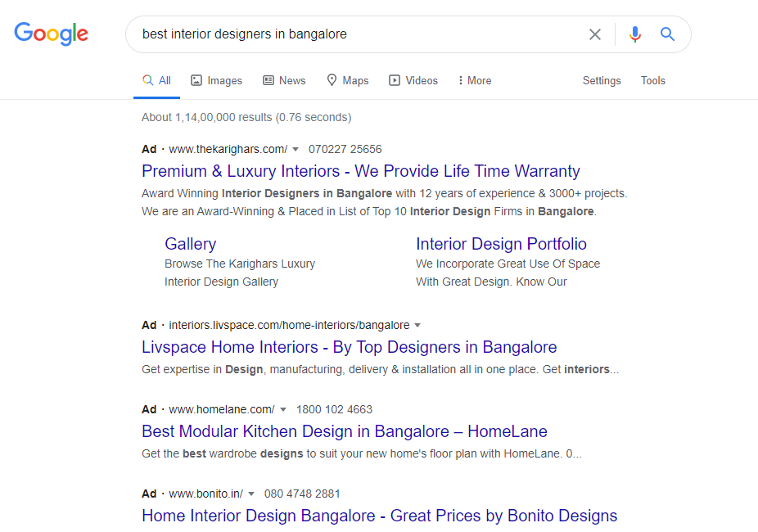The width and height of the screenshot is (758, 532).
Task: Click the About 1,14,00,000 results text
Action: (246, 117)
